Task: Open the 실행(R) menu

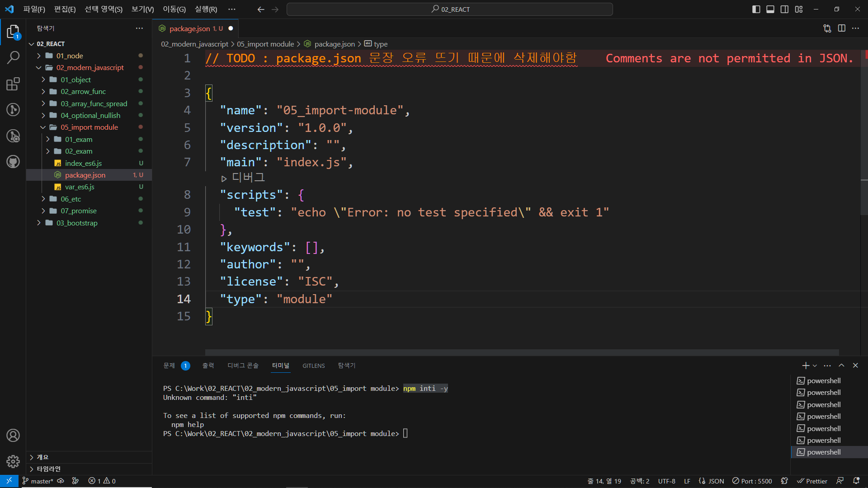Action: point(206,9)
